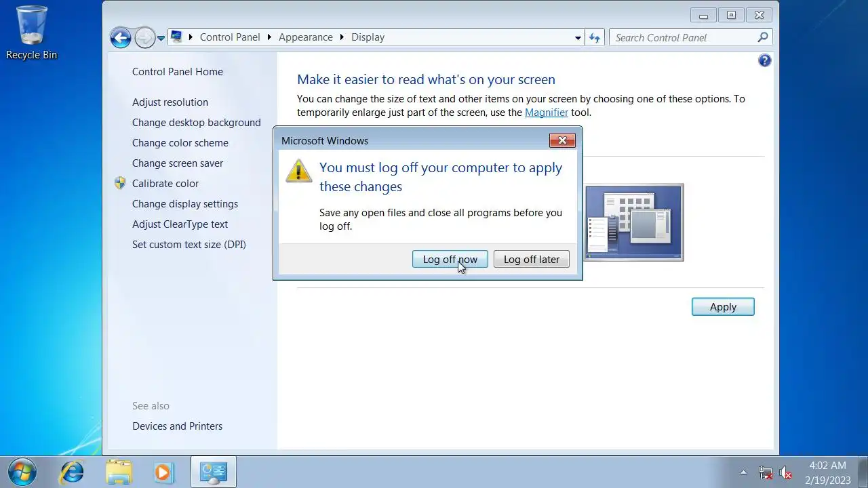
Task: Select Control Panel breadcrumb in address bar
Action: [230, 37]
